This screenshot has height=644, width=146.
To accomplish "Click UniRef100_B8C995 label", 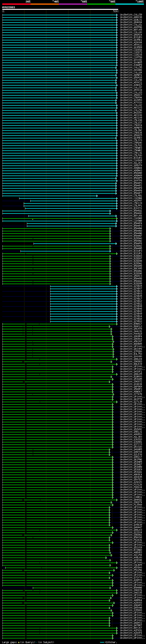I will 131,268.
